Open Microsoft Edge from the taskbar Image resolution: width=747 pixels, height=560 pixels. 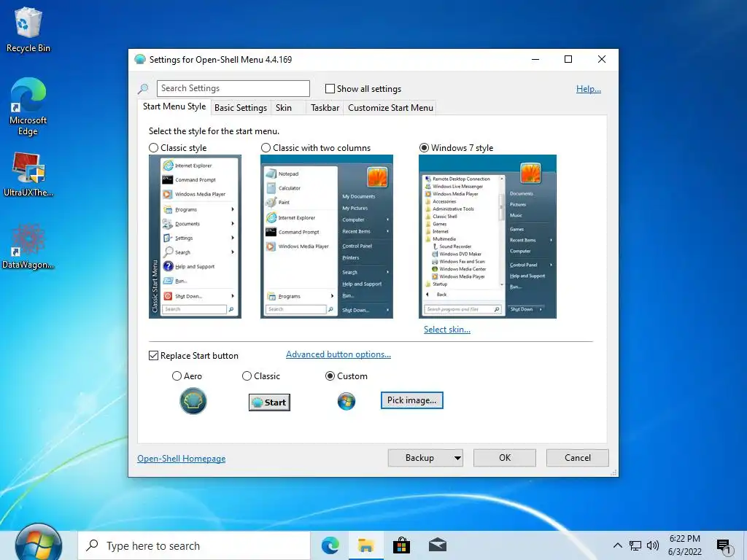pos(330,545)
